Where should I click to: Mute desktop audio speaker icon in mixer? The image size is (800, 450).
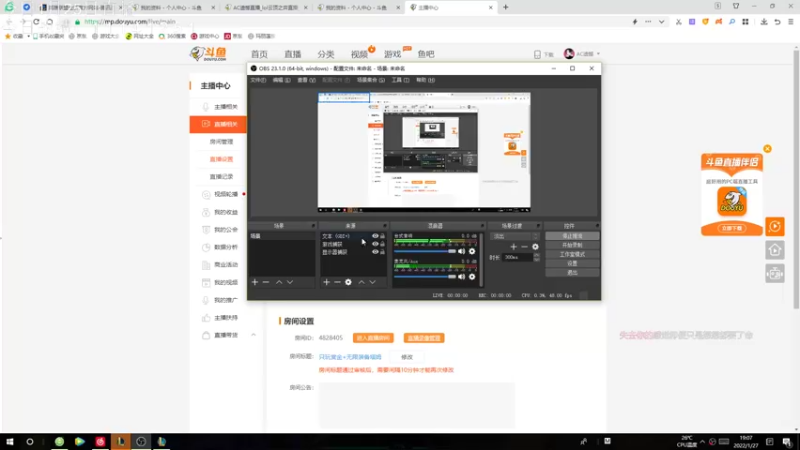point(462,251)
